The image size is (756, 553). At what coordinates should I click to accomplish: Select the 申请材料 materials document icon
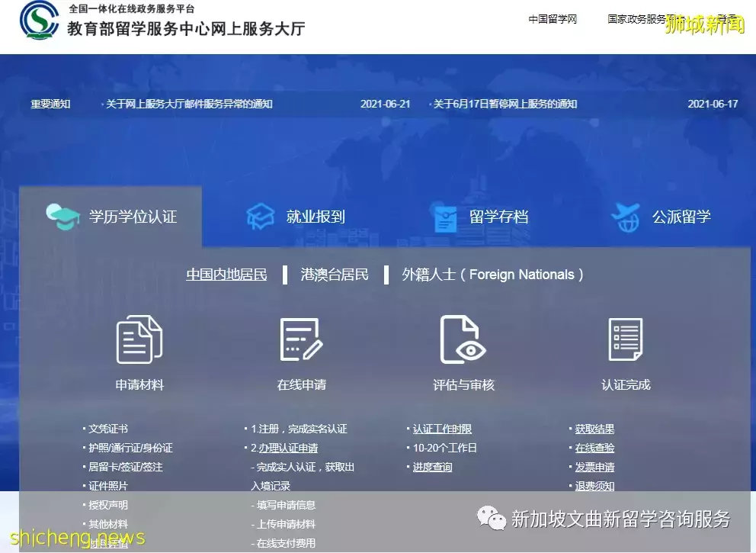[x=138, y=339]
